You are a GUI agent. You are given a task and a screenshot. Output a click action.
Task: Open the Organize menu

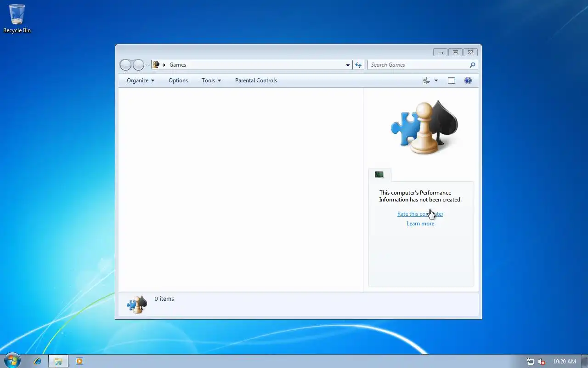pos(141,80)
